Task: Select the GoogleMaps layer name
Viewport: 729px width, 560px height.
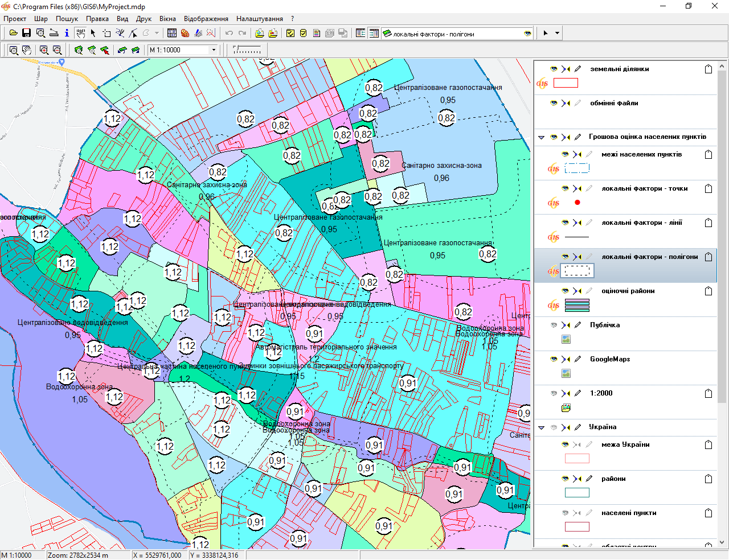Action: (610, 359)
